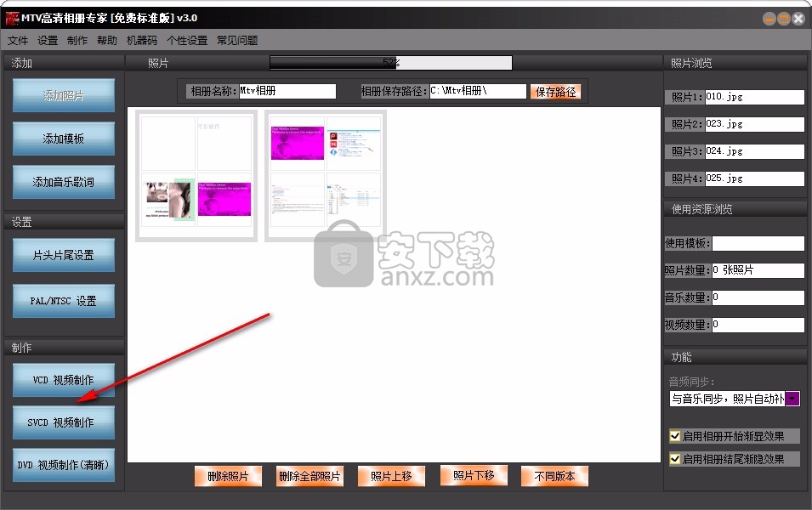Open the 文件 menu
Viewport: 812px width, 510px height.
pos(18,41)
